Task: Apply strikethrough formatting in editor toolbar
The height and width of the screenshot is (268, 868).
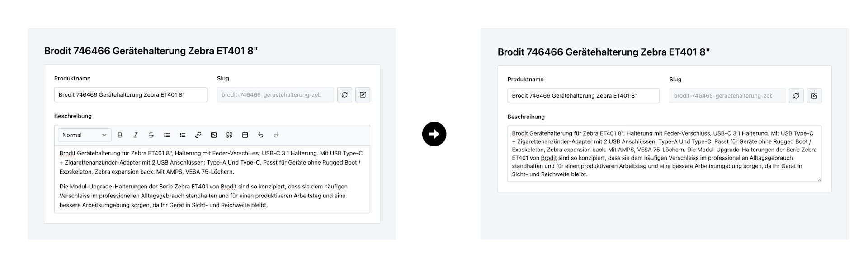Action: click(151, 135)
